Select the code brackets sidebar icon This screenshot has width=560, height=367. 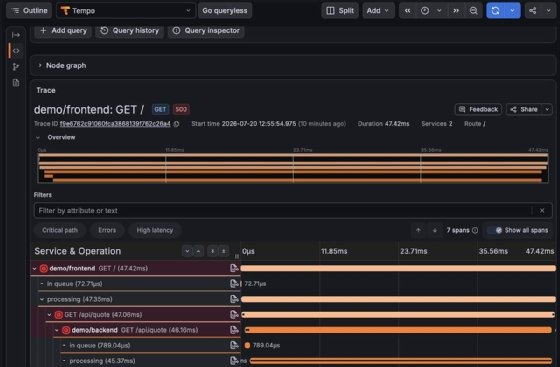(16, 51)
